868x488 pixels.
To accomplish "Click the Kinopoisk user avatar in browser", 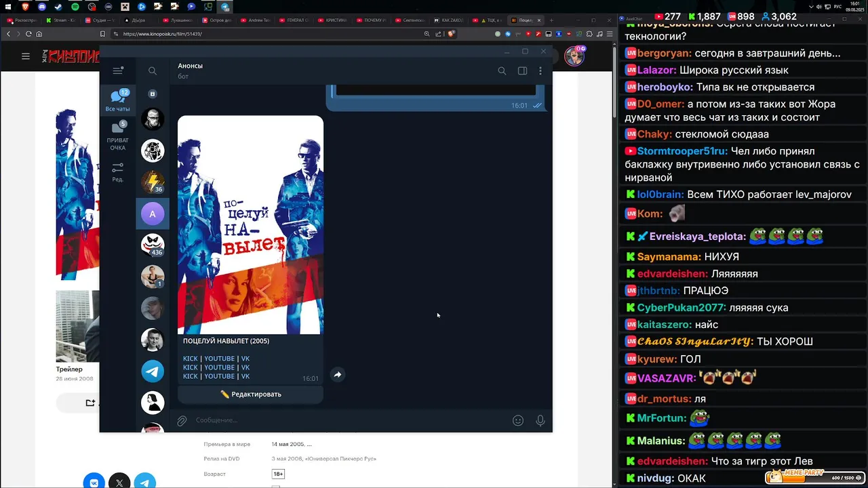I will (x=574, y=56).
